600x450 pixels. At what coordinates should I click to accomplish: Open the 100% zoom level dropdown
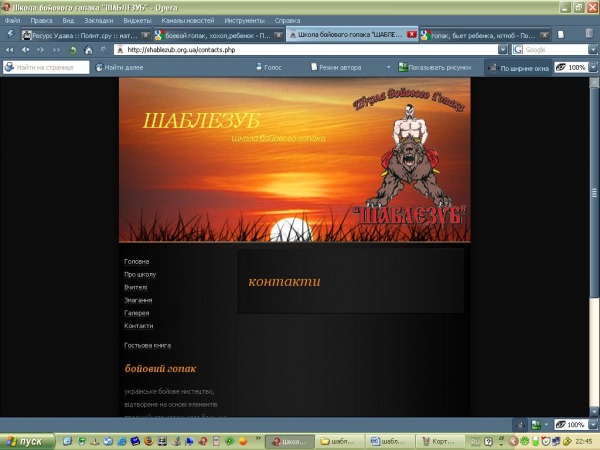point(593,67)
